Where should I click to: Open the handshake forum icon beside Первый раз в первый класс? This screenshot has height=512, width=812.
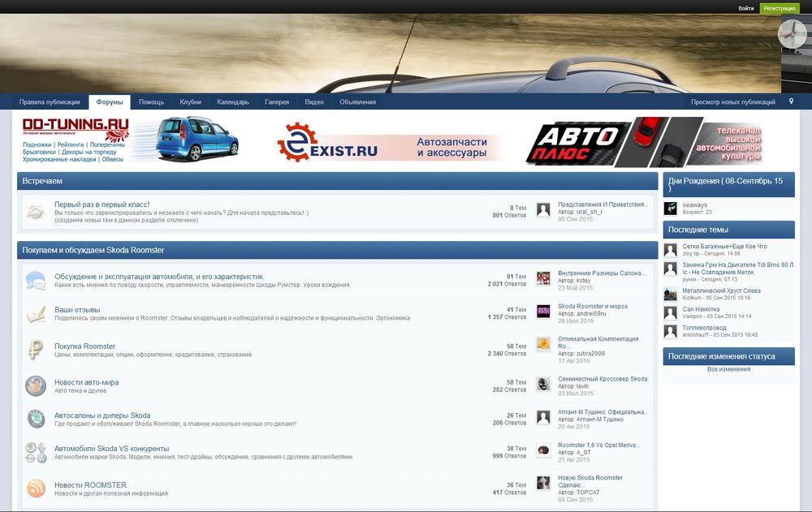pos(36,212)
